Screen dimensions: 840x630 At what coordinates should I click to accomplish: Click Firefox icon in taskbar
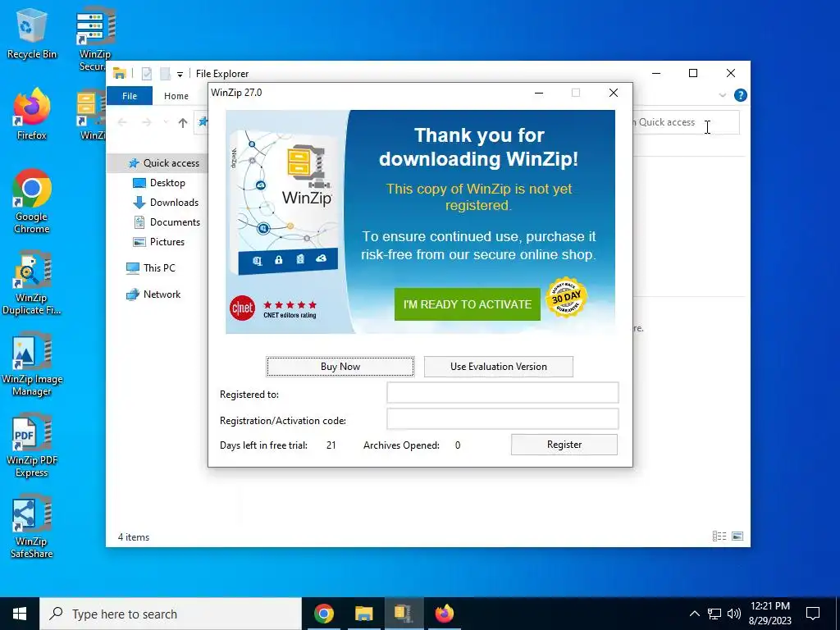point(444,614)
